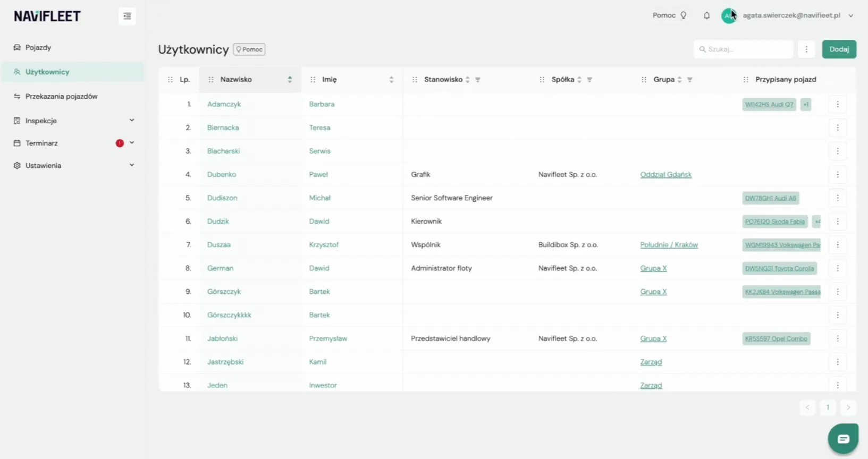Expand the Terminarz menu
868x459 pixels.
tap(132, 142)
